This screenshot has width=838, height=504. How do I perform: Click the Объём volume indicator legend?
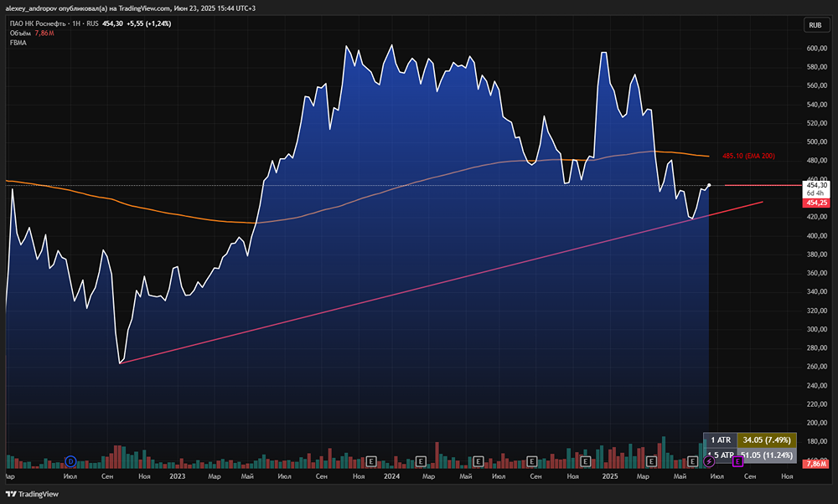click(20, 33)
